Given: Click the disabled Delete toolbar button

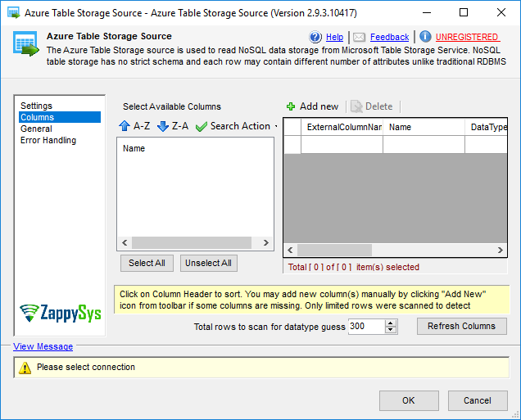Looking at the screenshot, I should pos(371,106).
